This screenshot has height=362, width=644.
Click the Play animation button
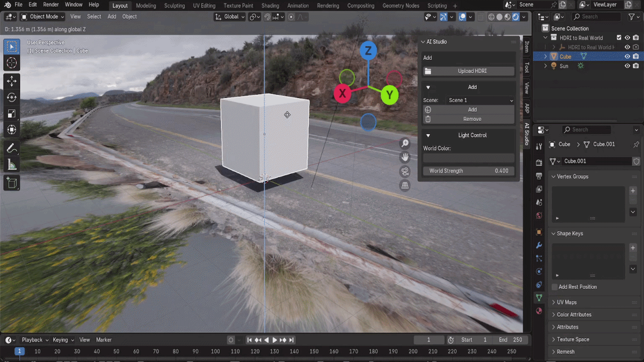[275, 340]
